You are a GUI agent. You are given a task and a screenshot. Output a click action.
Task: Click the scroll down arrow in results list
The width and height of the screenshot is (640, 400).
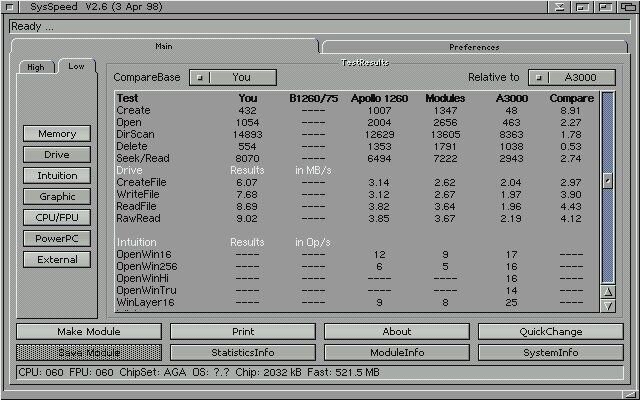(608, 306)
